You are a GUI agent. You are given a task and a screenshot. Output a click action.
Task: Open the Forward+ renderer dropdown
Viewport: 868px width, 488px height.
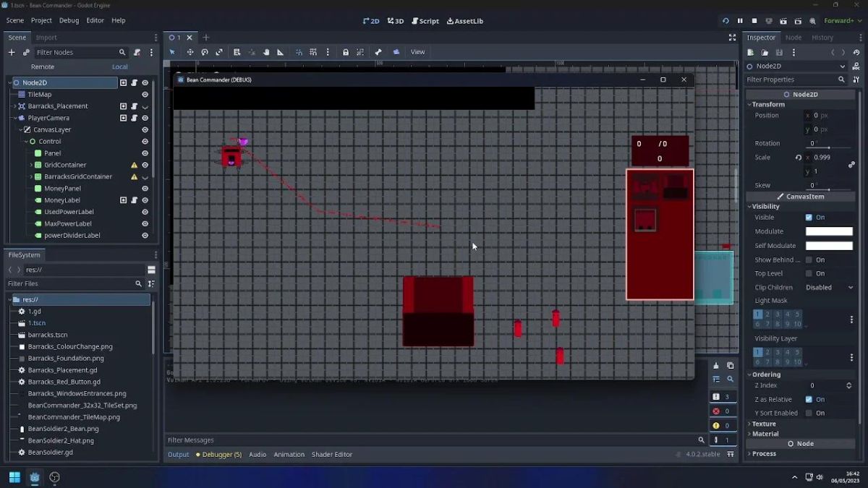[843, 21]
